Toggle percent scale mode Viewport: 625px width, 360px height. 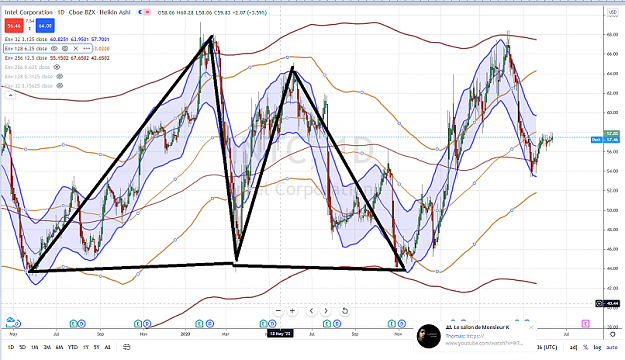click(586, 347)
